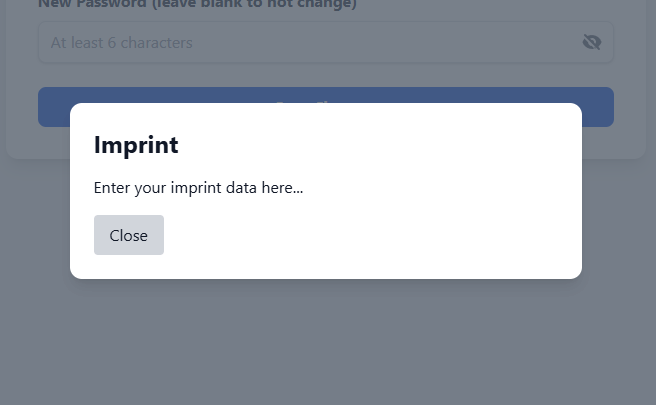This screenshot has width=656, height=405.
Task: Show the hidden password using the eye icon
Action: (591, 42)
